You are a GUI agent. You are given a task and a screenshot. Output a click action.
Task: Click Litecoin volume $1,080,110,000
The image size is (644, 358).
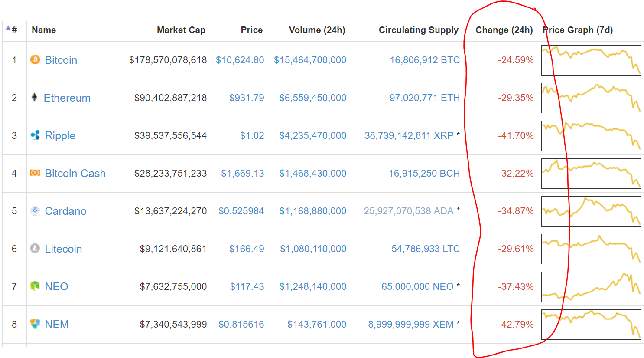click(x=313, y=249)
